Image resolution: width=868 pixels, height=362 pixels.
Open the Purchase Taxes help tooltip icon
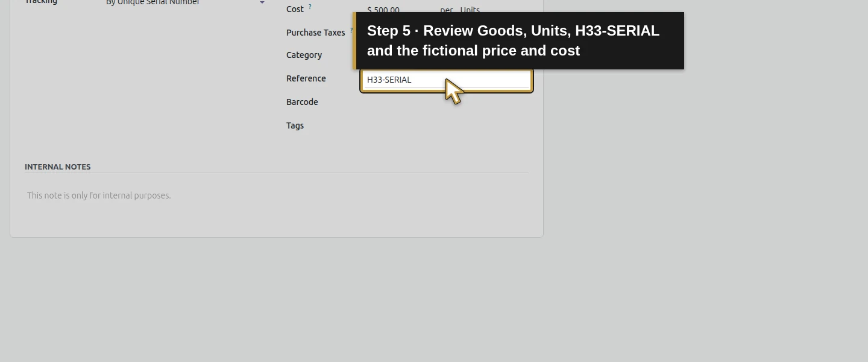[351, 30]
